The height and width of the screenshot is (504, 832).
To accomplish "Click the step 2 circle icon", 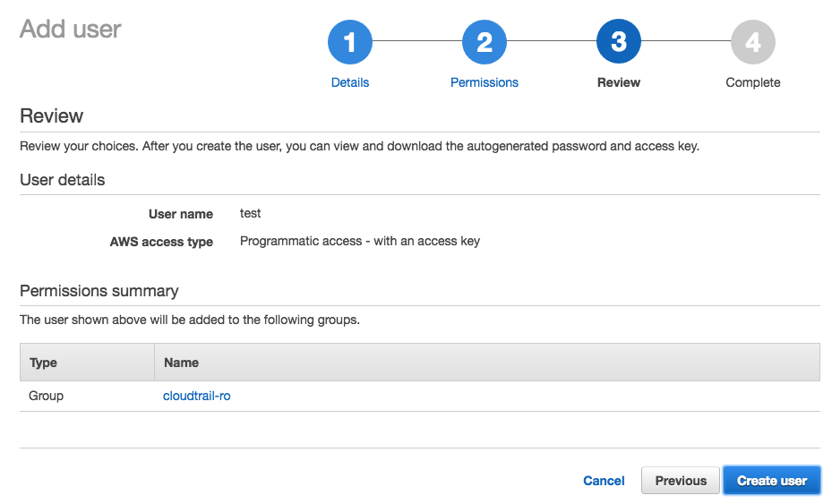I will coord(484,42).
